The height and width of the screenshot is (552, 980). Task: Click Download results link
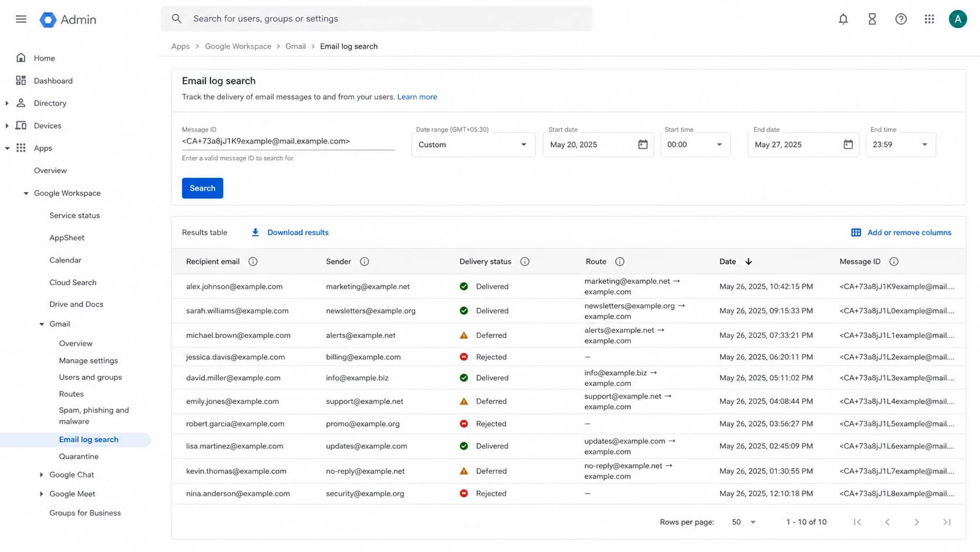(298, 232)
